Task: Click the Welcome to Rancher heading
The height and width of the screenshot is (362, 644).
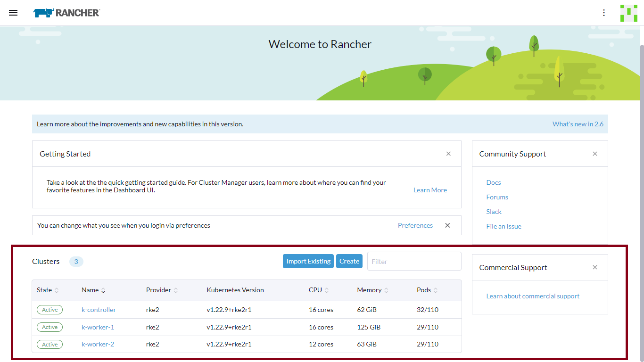Action: 320,44
